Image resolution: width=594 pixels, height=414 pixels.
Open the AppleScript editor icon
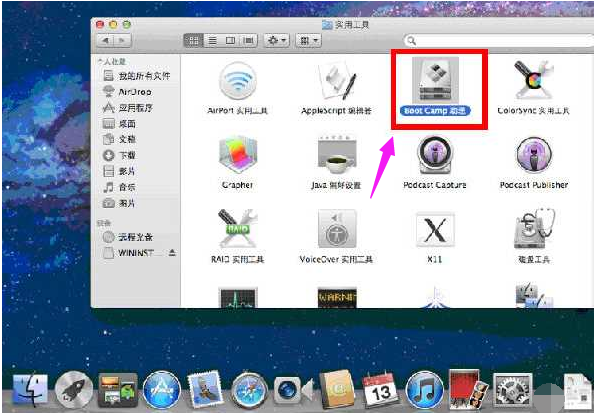coord(336,81)
